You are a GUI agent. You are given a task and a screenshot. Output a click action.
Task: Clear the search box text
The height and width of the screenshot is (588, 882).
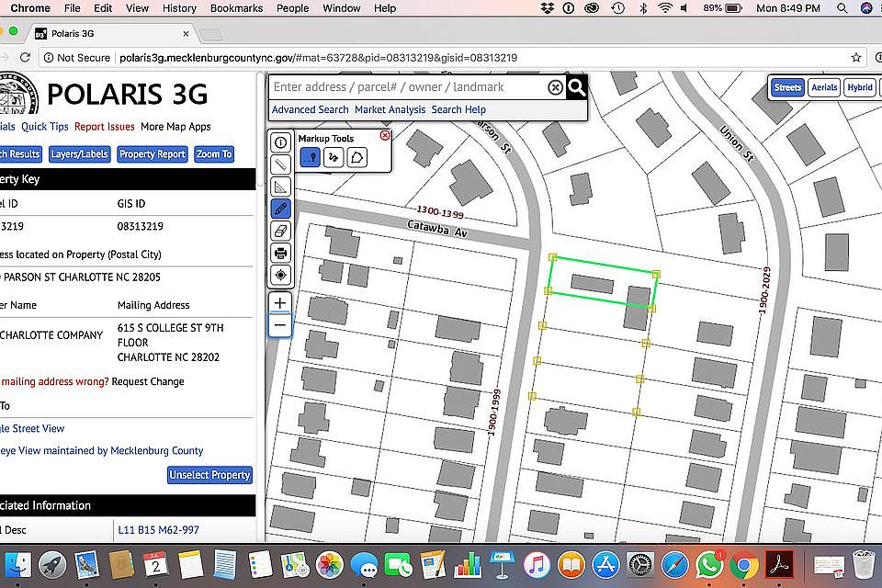click(x=555, y=87)
